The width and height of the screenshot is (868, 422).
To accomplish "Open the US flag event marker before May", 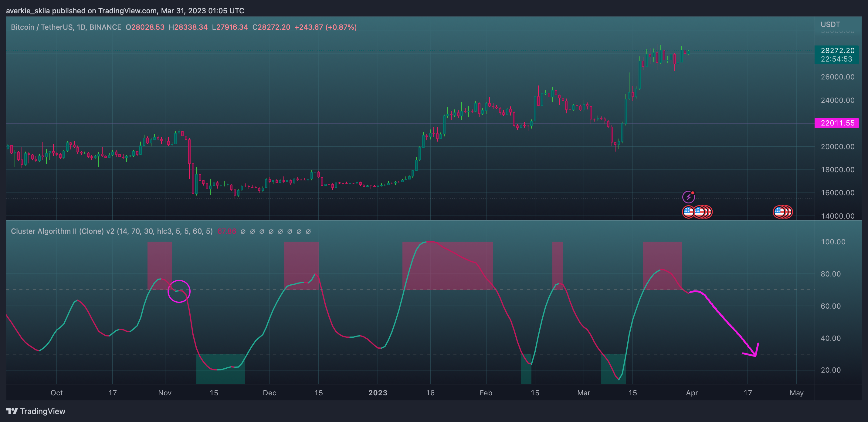I will [779, 212].
